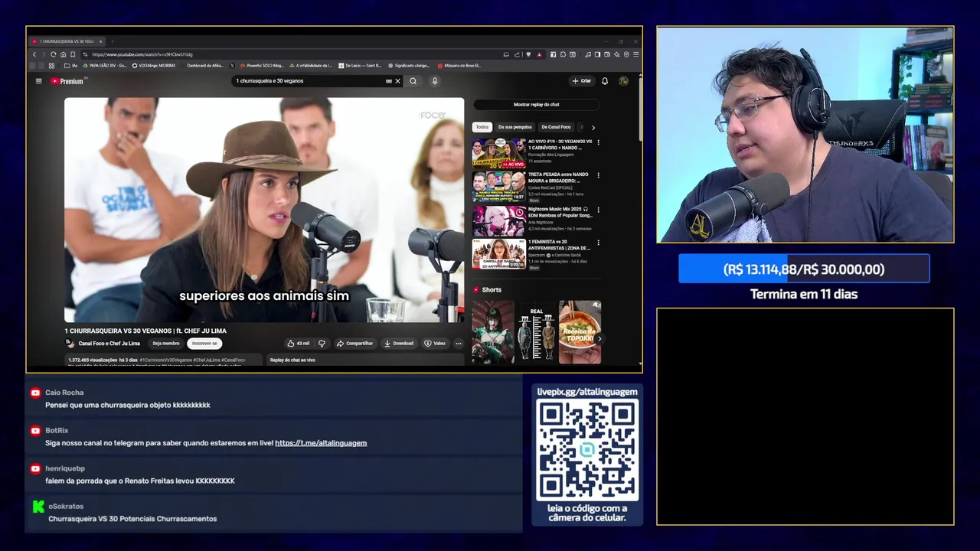This screenshot has height=551, width=980.
Task: Click the livepix QR code
Action: pyautogui.click(x=587, y=450)
